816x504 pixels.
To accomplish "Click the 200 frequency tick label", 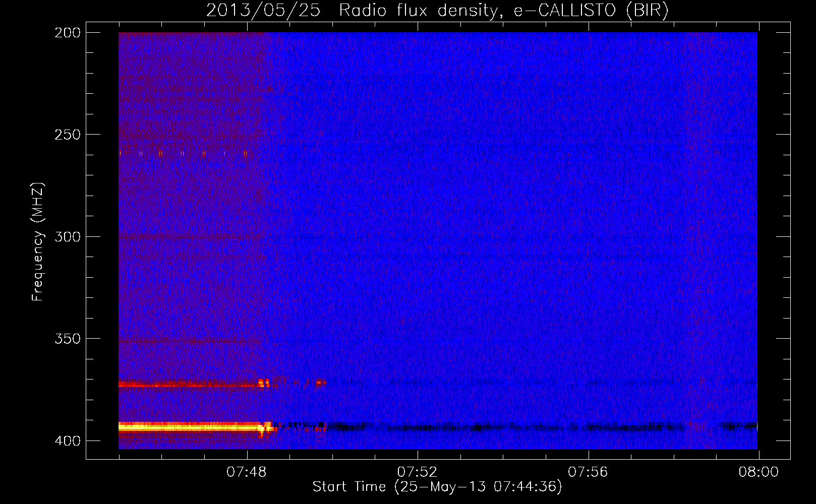I will 68,33.
